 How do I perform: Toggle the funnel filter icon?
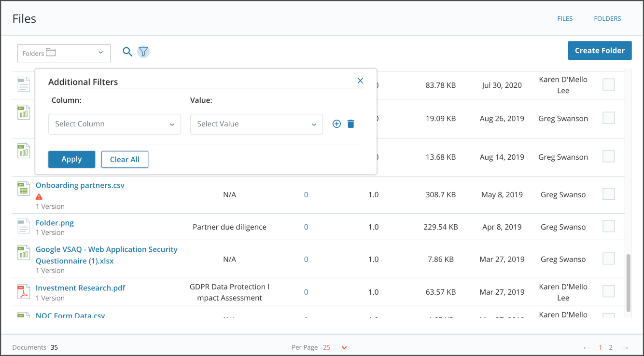click(x=143, y=52)
